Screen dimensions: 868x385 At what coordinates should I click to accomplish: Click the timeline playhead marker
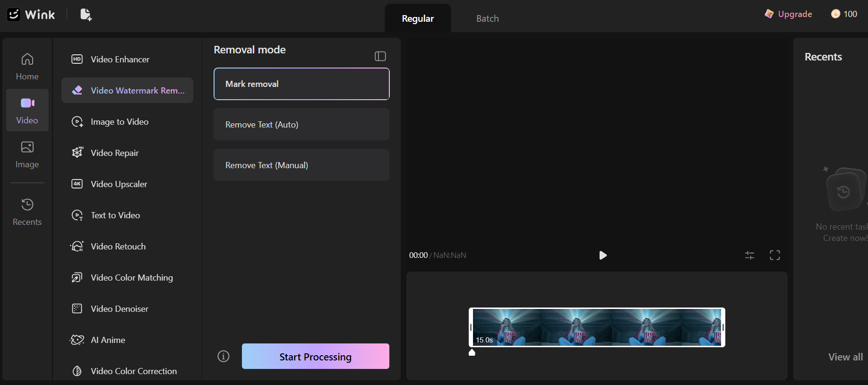[472, 352]
